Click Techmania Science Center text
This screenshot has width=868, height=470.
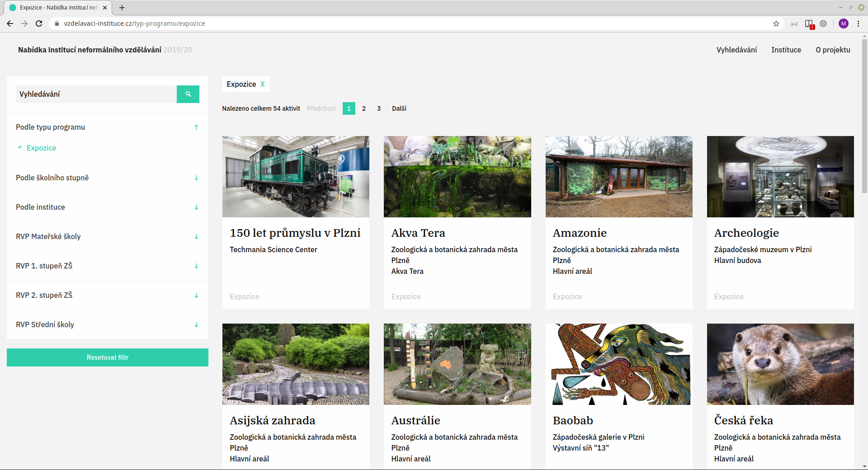(x=274, y=249)
